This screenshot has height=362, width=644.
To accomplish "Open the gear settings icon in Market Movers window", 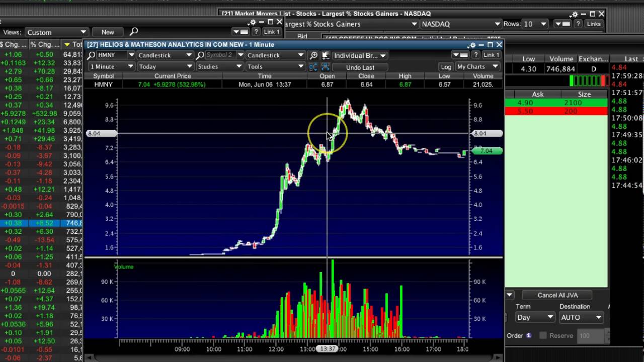I will click(x=576, y=14).
